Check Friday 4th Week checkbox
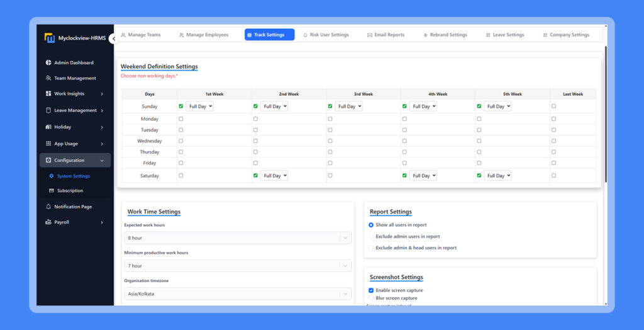 (x=404, y=163)
